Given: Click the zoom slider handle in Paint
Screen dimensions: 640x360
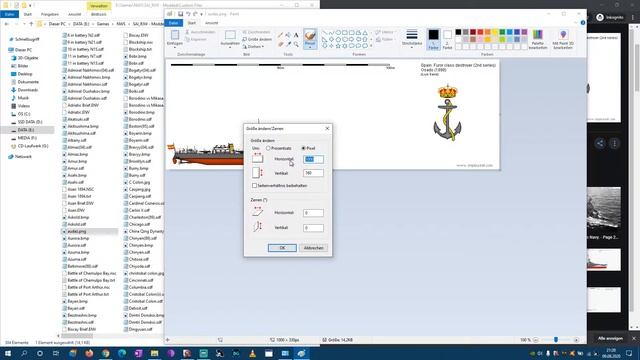Looking at the screenshot, I should 556,340.
